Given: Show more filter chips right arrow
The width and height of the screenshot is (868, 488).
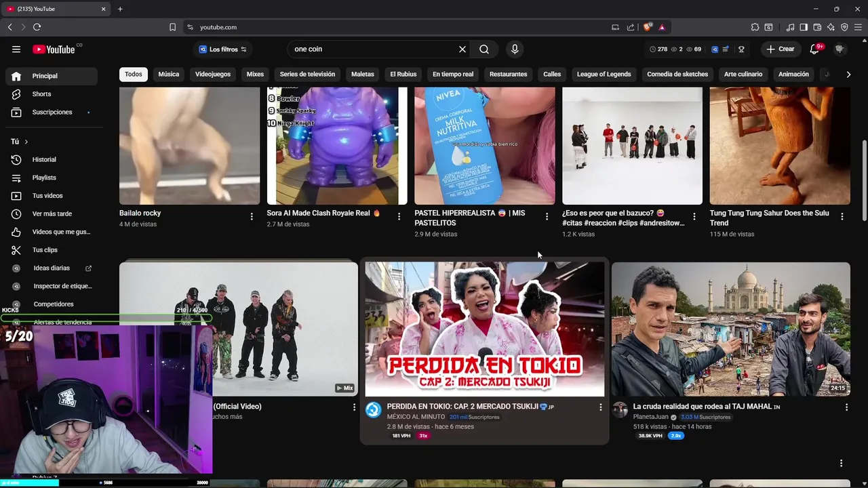Looking at the screenshot, I should [x=848, y=75].
